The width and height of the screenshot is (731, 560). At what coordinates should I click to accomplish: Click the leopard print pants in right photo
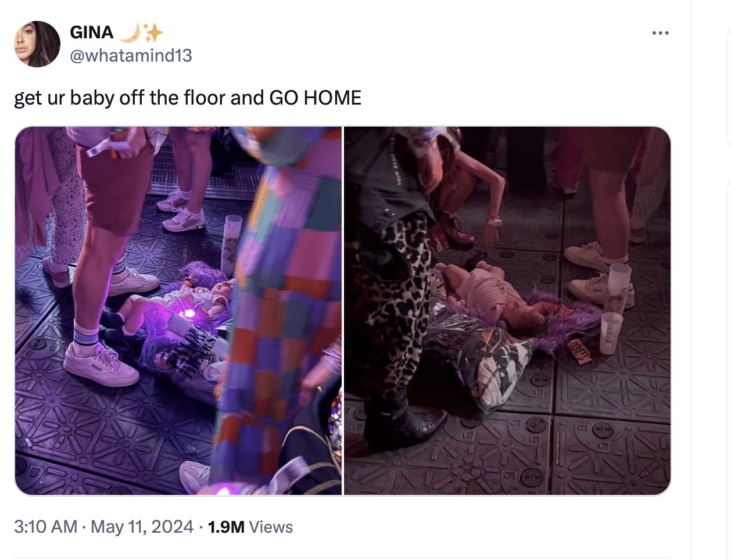(395, 308)
